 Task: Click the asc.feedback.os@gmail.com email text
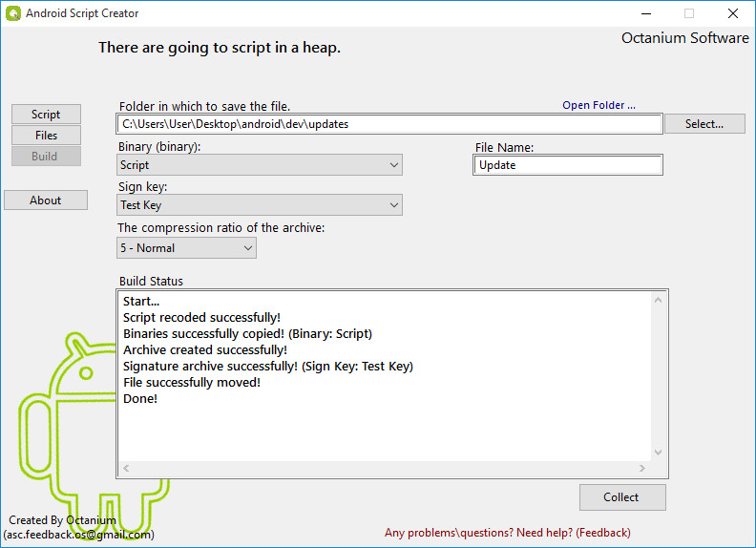78,535
